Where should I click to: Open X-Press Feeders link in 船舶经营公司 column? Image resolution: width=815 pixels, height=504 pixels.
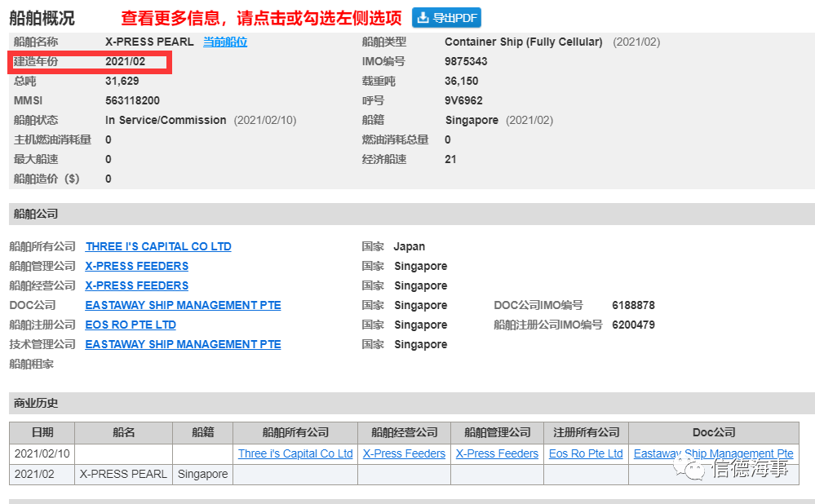pyautogui.click(x=404, y=453)
